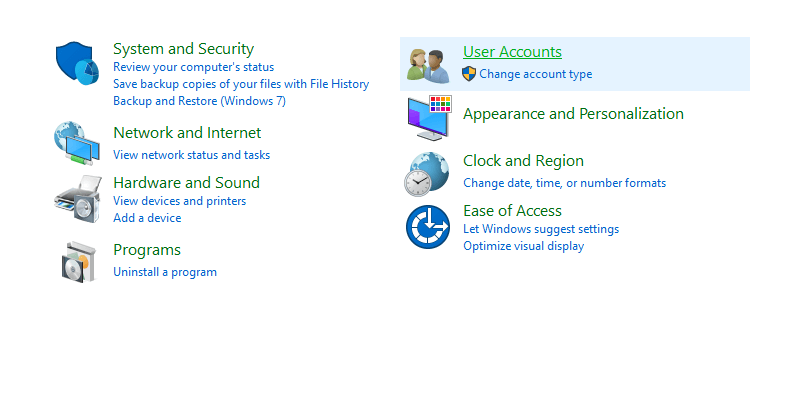This screenshot has width=799, height=419.
Task: Open System and Security category
Action: coord(183,49)
